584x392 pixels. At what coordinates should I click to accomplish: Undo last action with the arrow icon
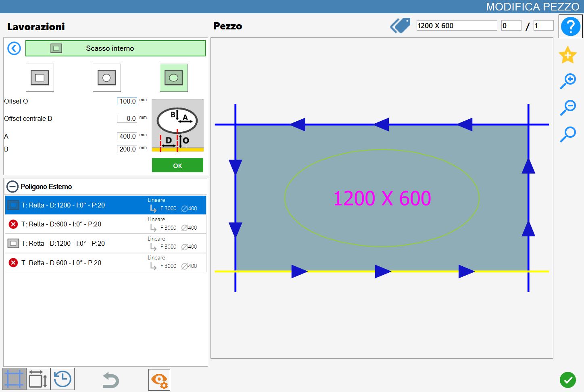(111, 380)
